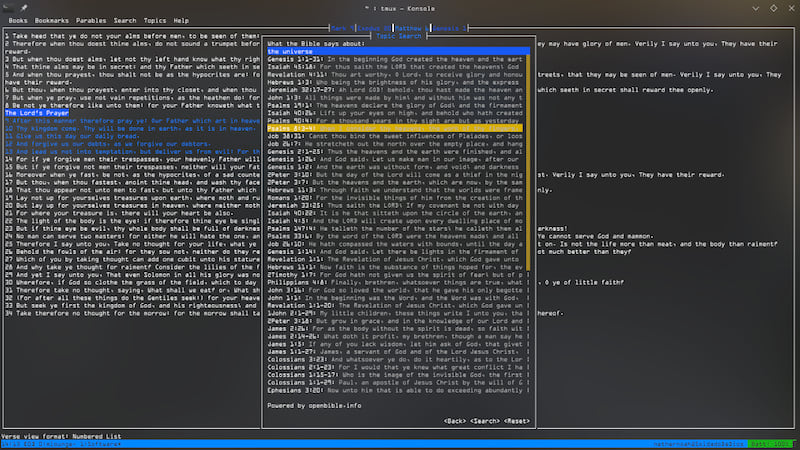Select the Genesis 1:2 result
This screenshot has width=800, height=450.
point(395,167)
